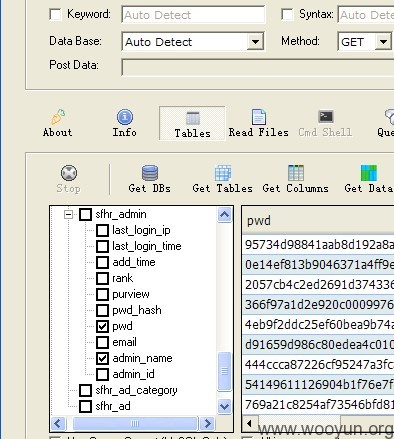Check the sfhr_ad_category table checkbox
Image resolution: width=394 pixels, height=439 pixels.
(x=86, y=390)
